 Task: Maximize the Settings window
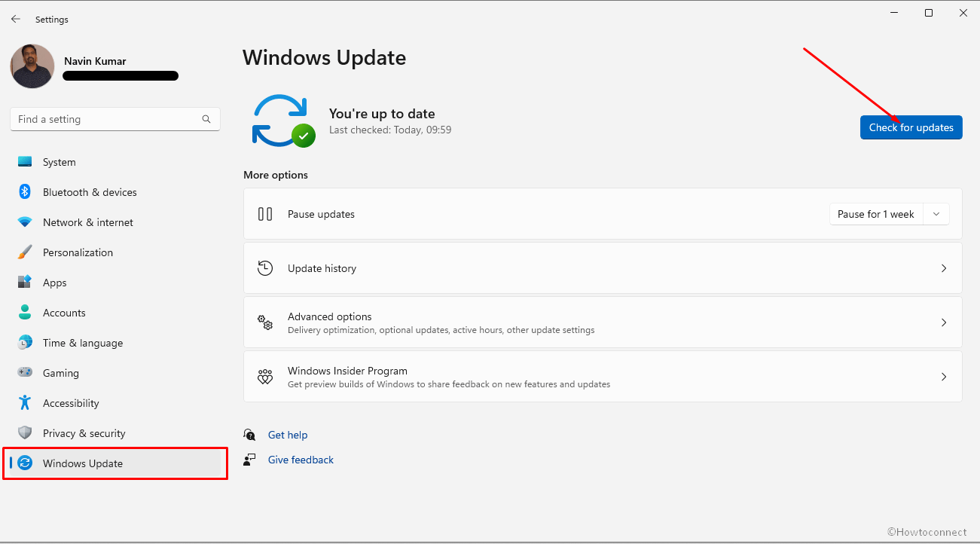(x=929, y=13)
